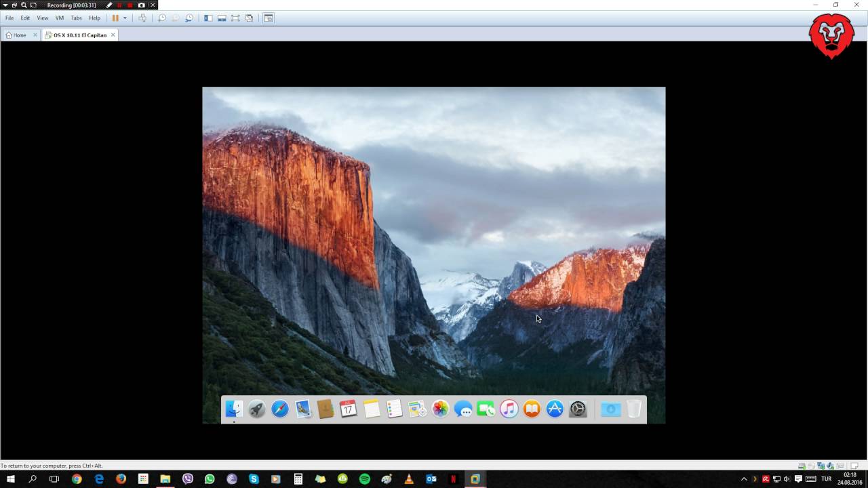The width and height of the screenshot is (868, 488).
Task: Toggle the VMware library sidebar view
Action: [208, 18]
